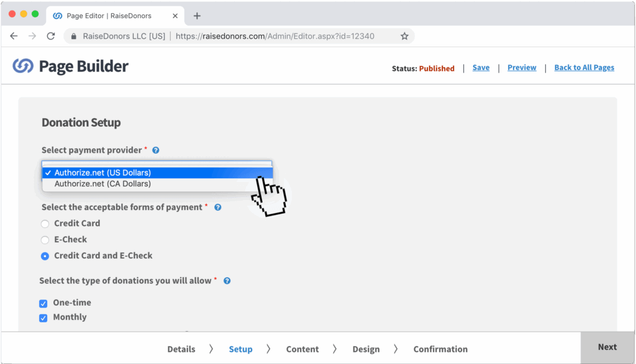Choose Credit Card and E-Check radio option

tap(45, 256)
